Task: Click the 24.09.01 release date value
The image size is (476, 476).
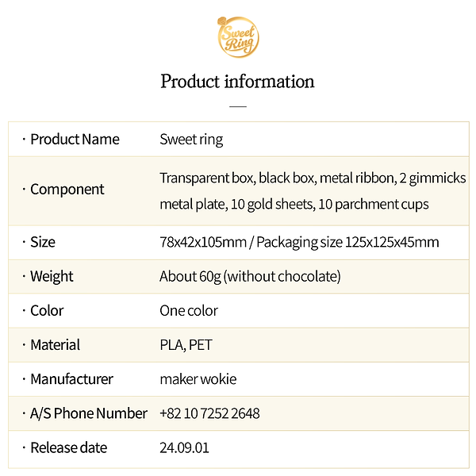Action: (x=184, y=447)
